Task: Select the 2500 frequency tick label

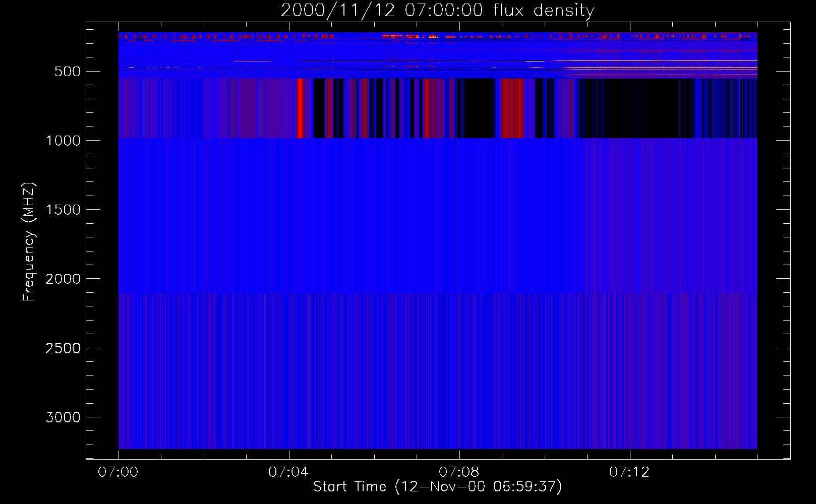Action: click(63, 348)
